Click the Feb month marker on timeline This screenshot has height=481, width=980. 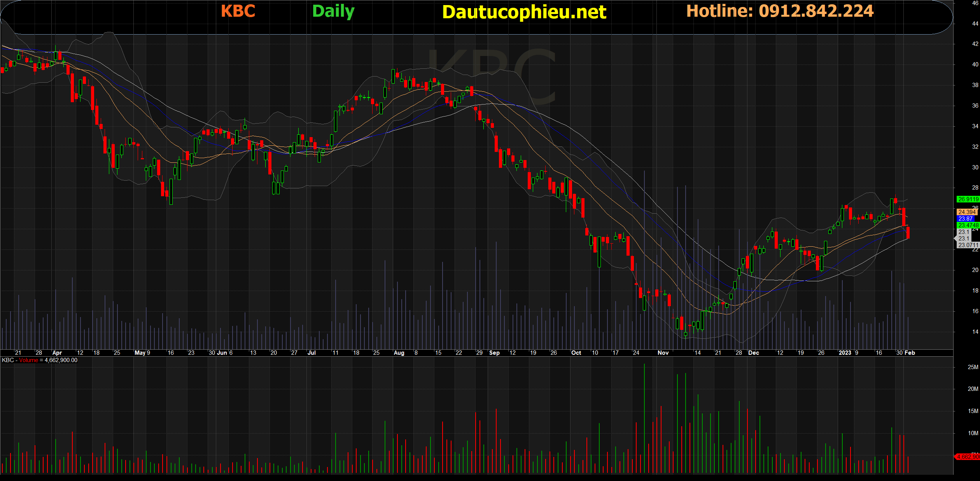[910, 353]
